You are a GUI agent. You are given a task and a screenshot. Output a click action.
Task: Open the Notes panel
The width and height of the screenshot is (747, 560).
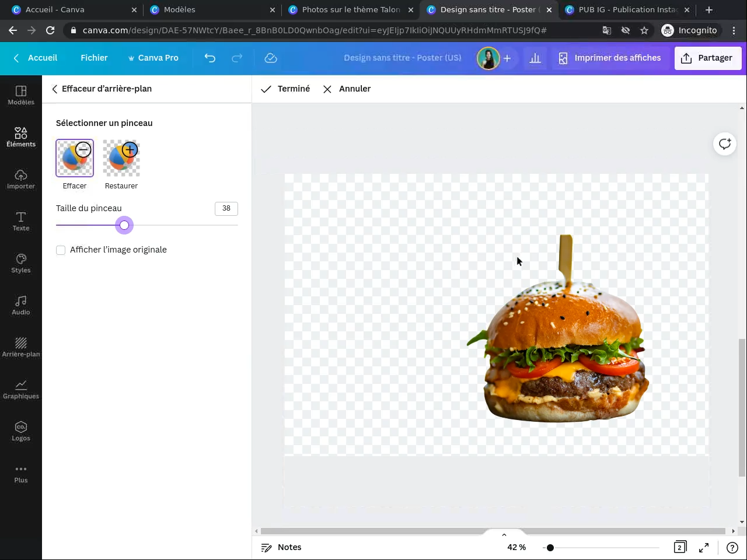[x=281, y=547]
